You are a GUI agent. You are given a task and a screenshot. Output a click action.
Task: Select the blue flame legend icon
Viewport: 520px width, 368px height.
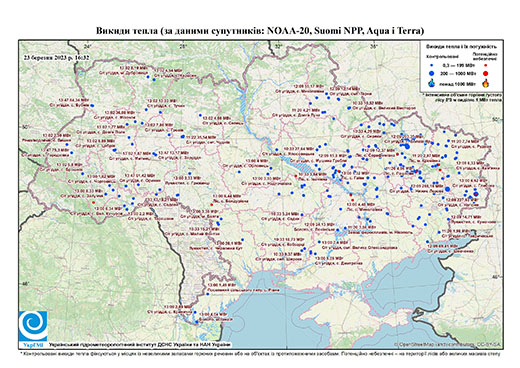point(432,83)
